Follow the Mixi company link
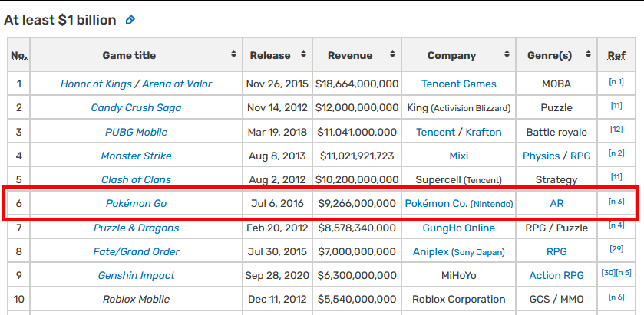The height and width of the screenshot is (315, 644). (459, 156)
